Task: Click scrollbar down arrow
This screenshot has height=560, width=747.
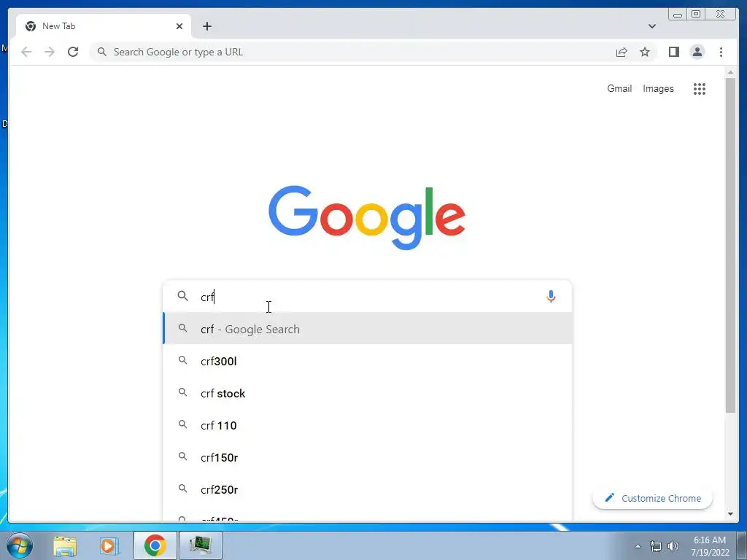Action: point(730,514)
